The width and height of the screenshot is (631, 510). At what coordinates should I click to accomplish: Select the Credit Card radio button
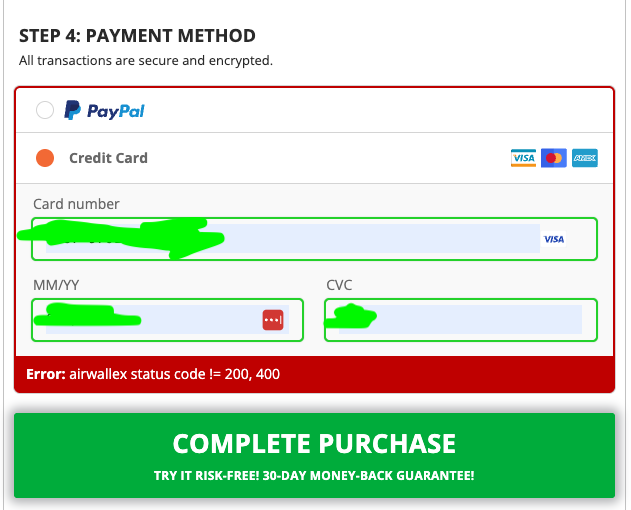(x=45, y=158)
